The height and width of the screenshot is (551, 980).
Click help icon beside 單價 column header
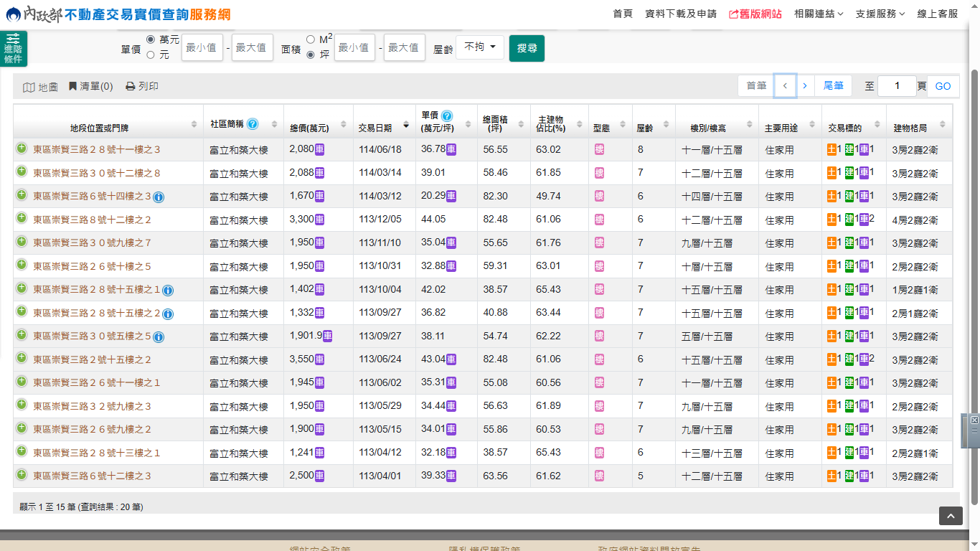[x=447, y=116]
